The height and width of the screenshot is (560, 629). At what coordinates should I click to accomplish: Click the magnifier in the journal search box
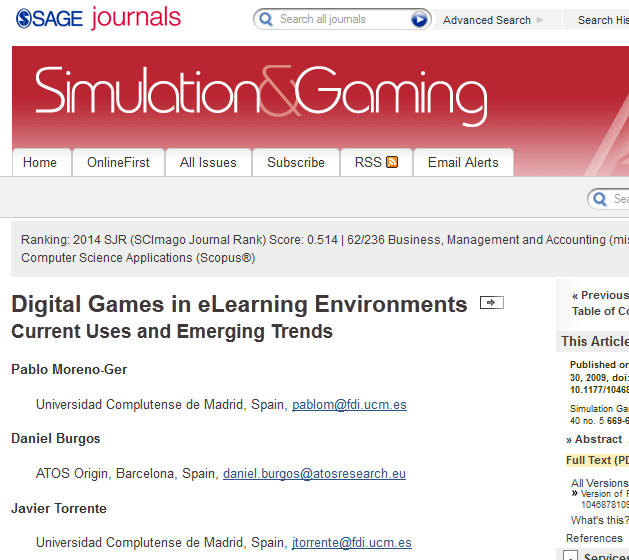coord(601,199)
